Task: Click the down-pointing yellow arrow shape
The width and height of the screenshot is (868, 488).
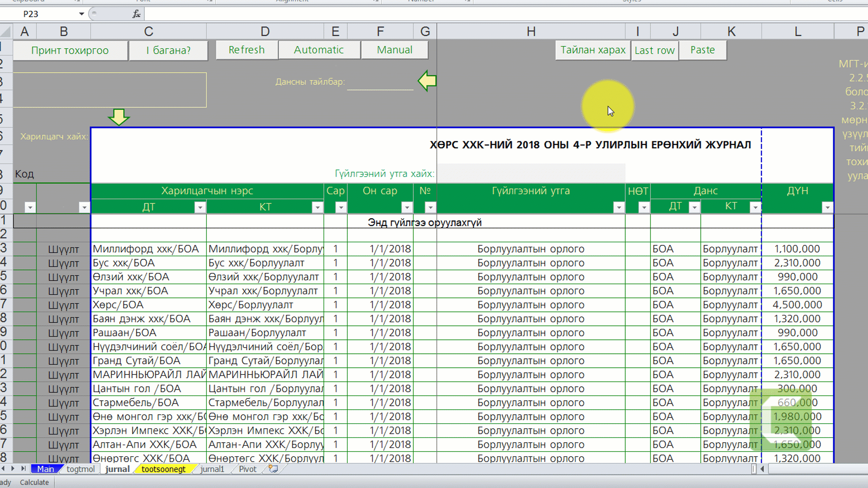Action: (118, 117)
